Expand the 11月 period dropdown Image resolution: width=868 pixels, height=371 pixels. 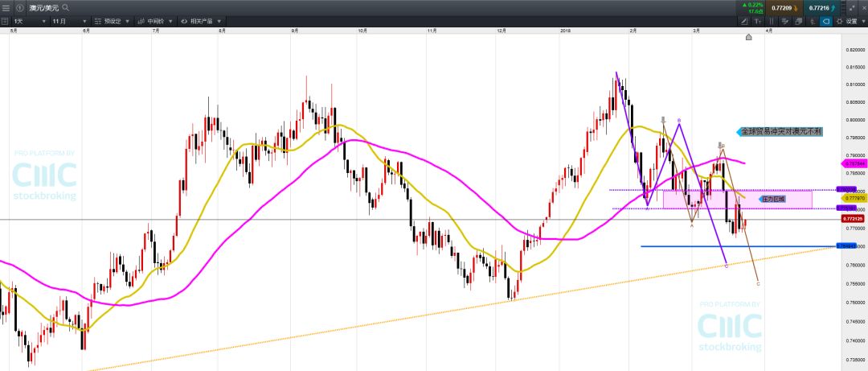coord(69,21)
